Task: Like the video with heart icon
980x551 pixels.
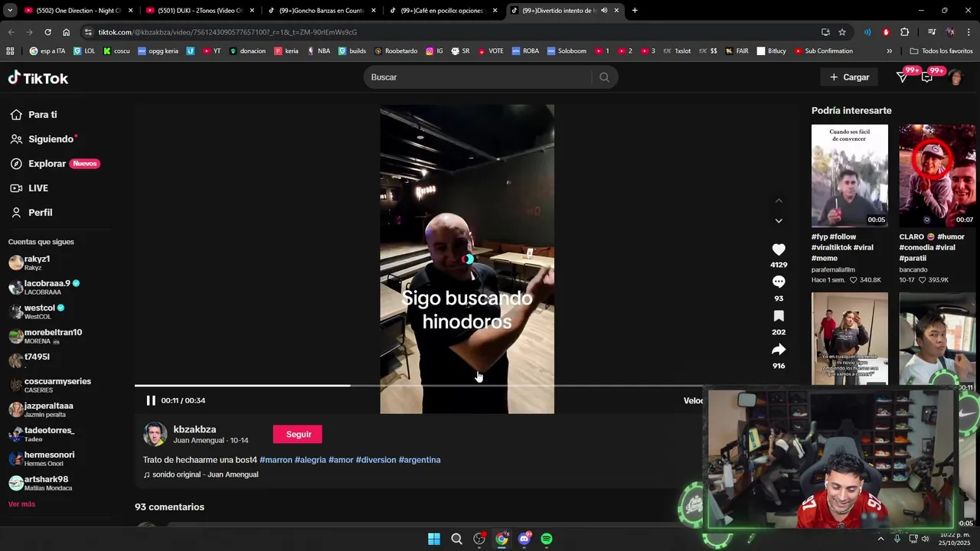Action: [779, 249]
